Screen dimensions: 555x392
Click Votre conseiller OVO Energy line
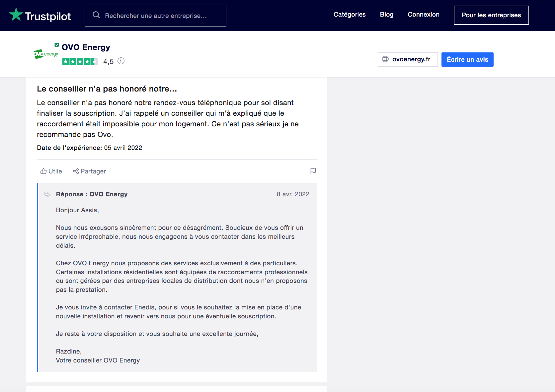tap(98, 360)
